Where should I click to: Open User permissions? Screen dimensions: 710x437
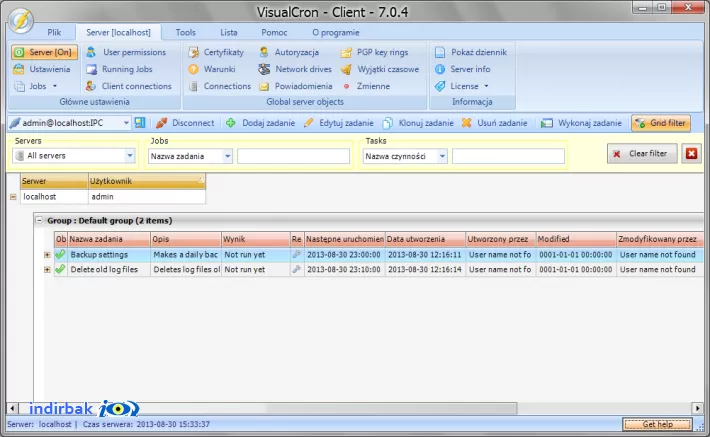pyautogui.click(x=126, y=52)
